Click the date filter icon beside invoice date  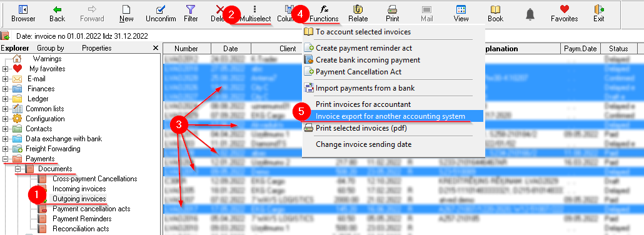pyautogui.click(x=6, y=36)
